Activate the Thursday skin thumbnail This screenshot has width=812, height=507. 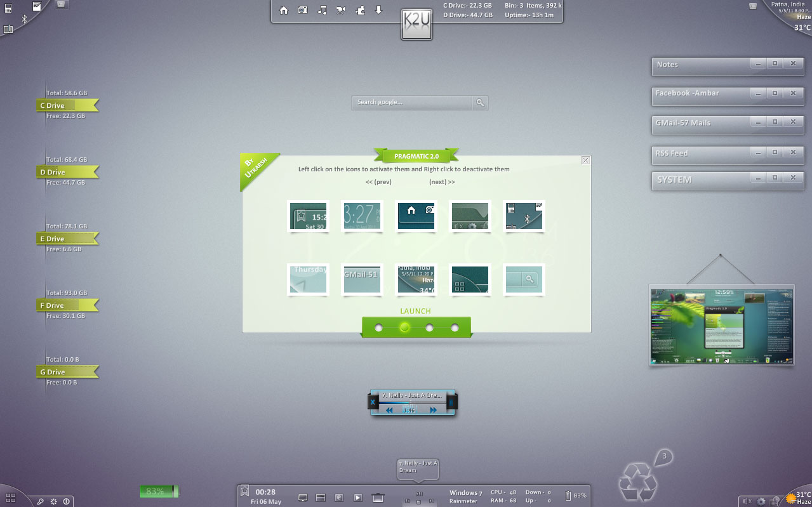point(308,280)
